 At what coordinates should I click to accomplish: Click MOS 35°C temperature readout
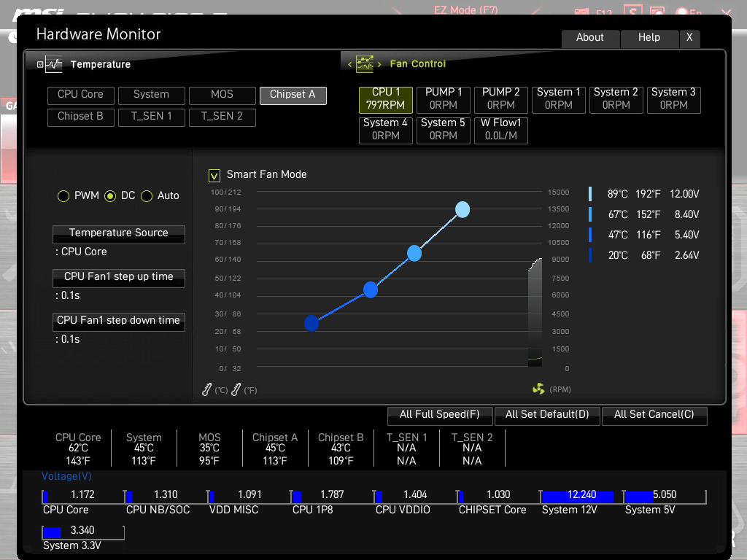(209, 448)
